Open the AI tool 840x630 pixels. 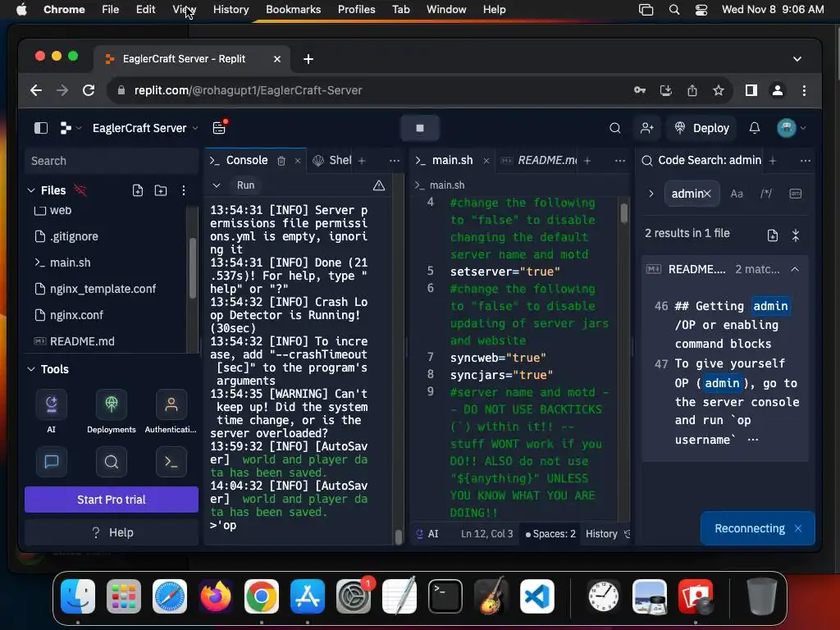(52, 412)
